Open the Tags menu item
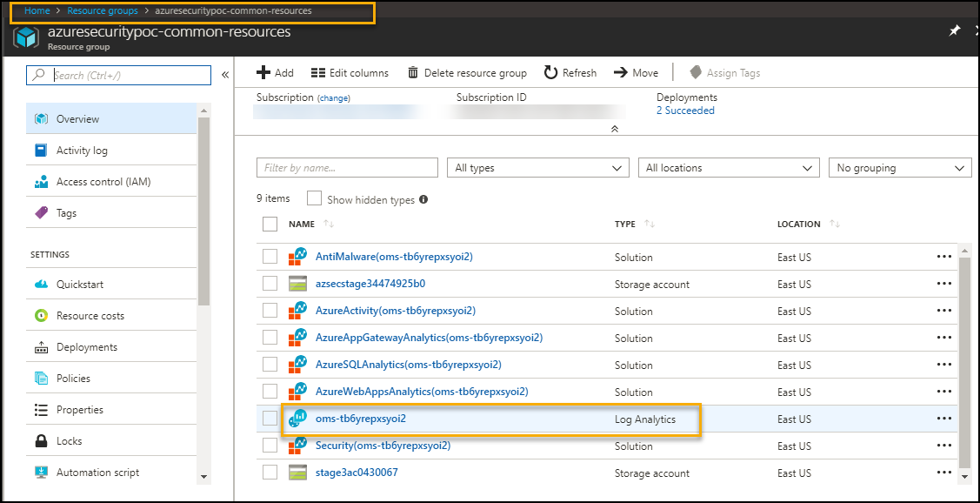This screenshot has width=980, height=503. 112,213
